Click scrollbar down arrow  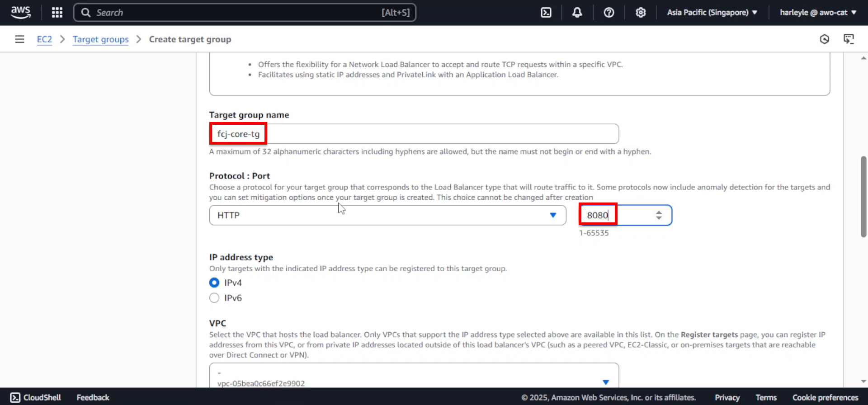click(x=863, y=381)
